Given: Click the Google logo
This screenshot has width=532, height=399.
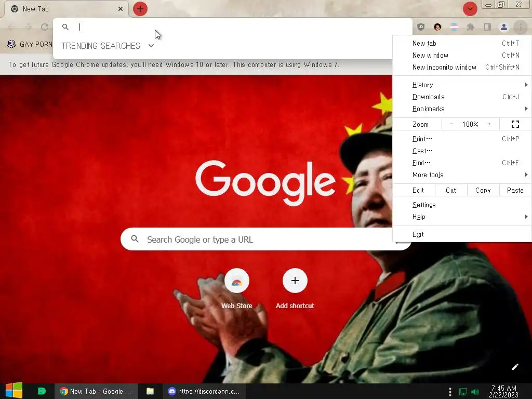Looking at the screenshot, I should 265,183.
